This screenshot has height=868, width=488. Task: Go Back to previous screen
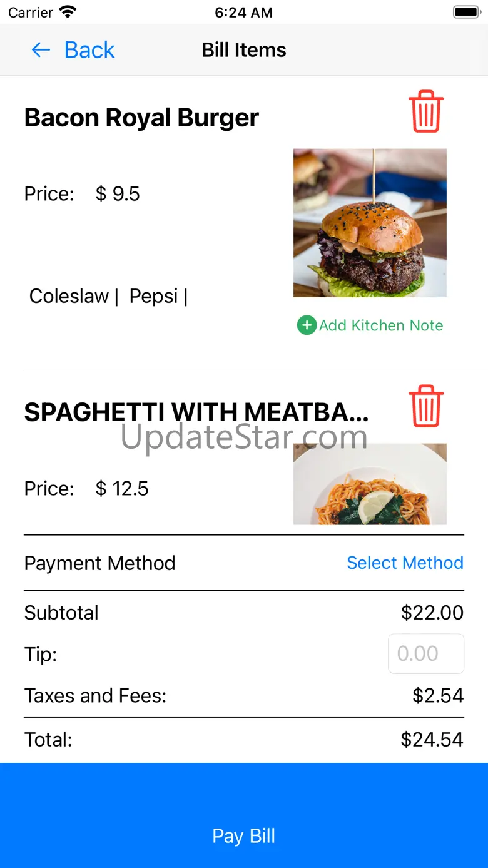(89, 50)
